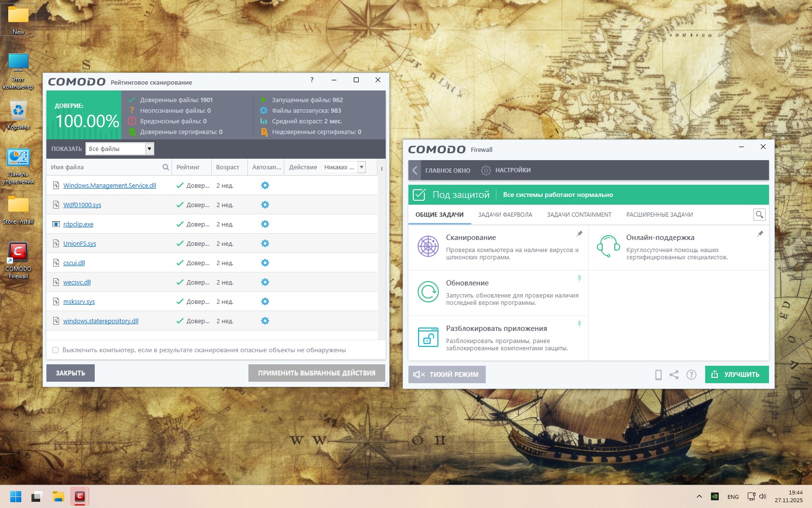Viewport: 812px width, 508px height.
Task: Open the New folder on desktop
Action: click(x=18, y=19)
